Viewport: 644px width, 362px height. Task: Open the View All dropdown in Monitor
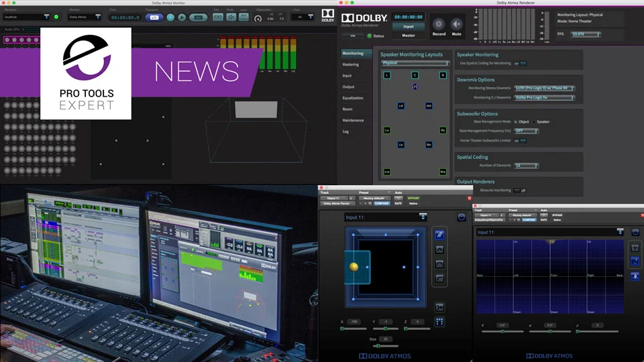pos(303,17)
